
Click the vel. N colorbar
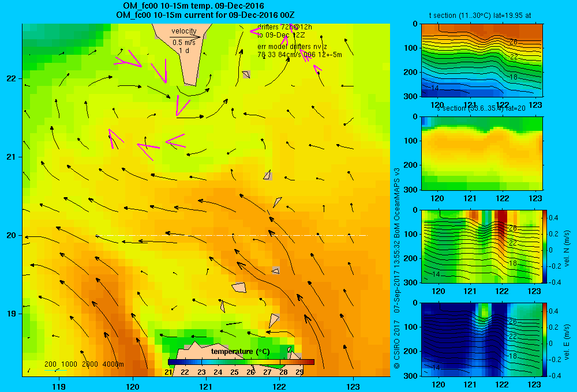tap(545, 246)
